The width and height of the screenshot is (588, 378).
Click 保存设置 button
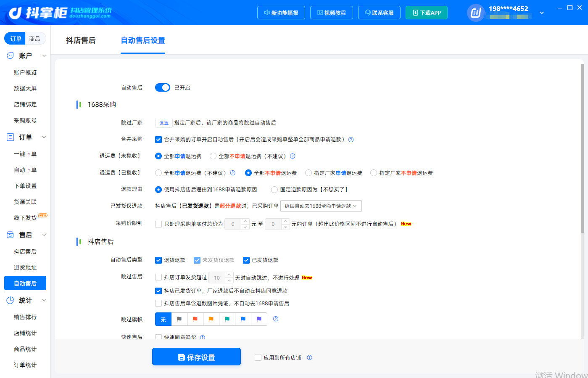[196, 357]
